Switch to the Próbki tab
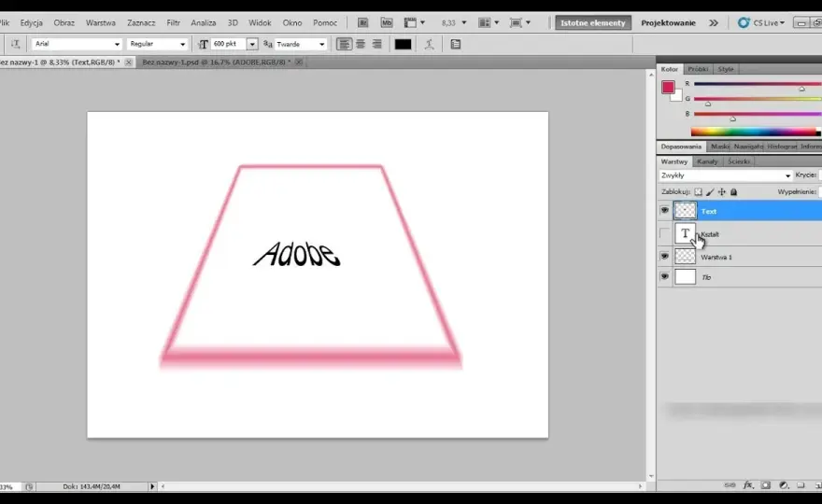 [698, 69]
